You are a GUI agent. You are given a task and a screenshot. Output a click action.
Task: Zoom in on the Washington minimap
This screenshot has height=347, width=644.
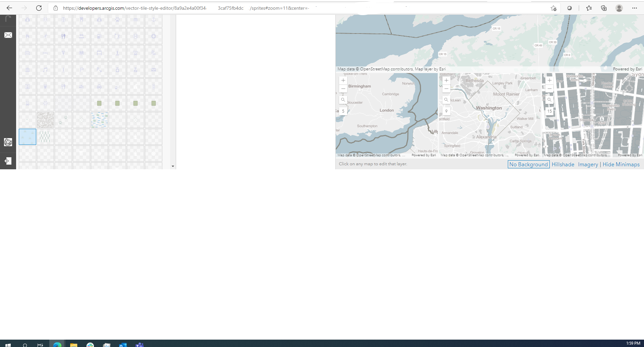(x=446, y=80)
